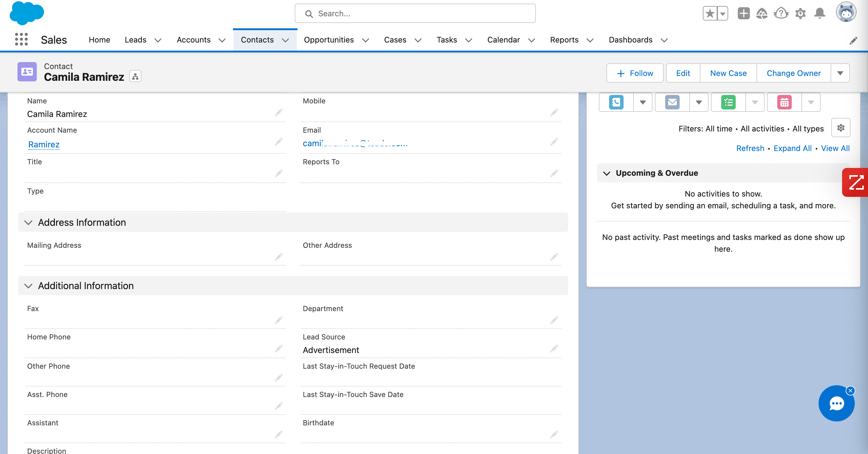Image resolution: width=868 pixels, height=454 pixels.
Task: Click the Salesforce cloud logo
Action: point(27,13)
